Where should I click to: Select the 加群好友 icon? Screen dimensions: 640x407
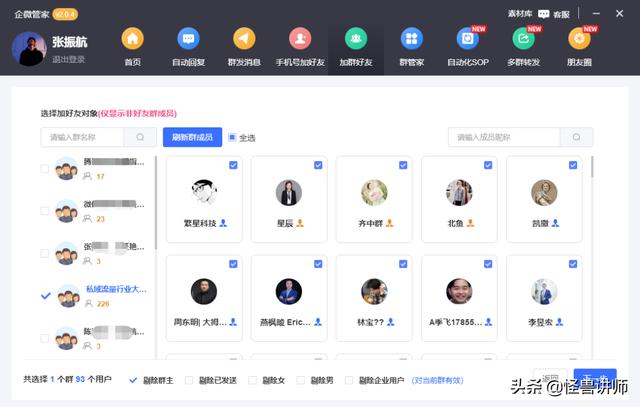pyautogui.click(x=356, y=39)
